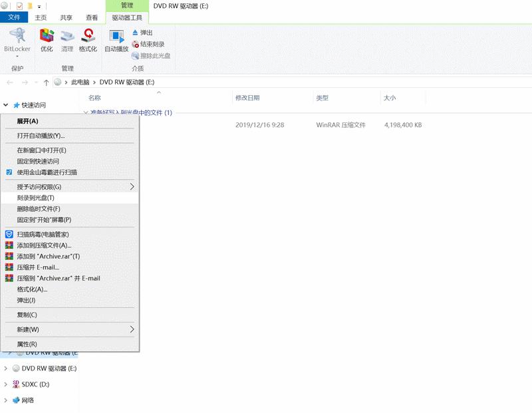The width and height of the screenshot is (532, 413).
Task: Collapse the 快速访问 section in sidebar
Action: (5, 104)
